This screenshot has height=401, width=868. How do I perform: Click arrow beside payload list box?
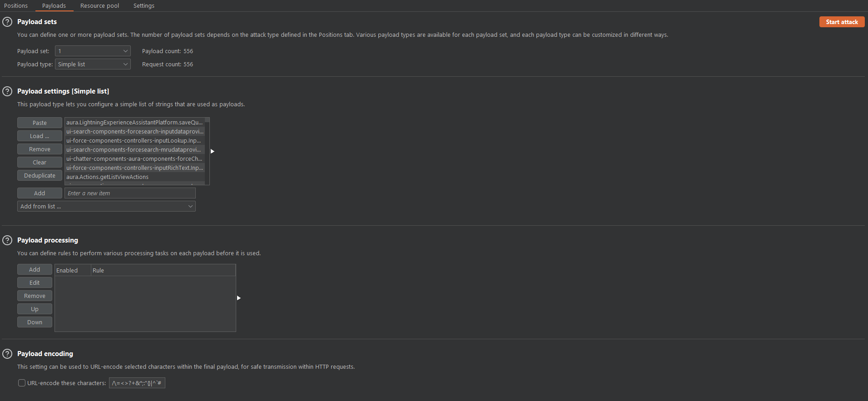pos(212,151)
